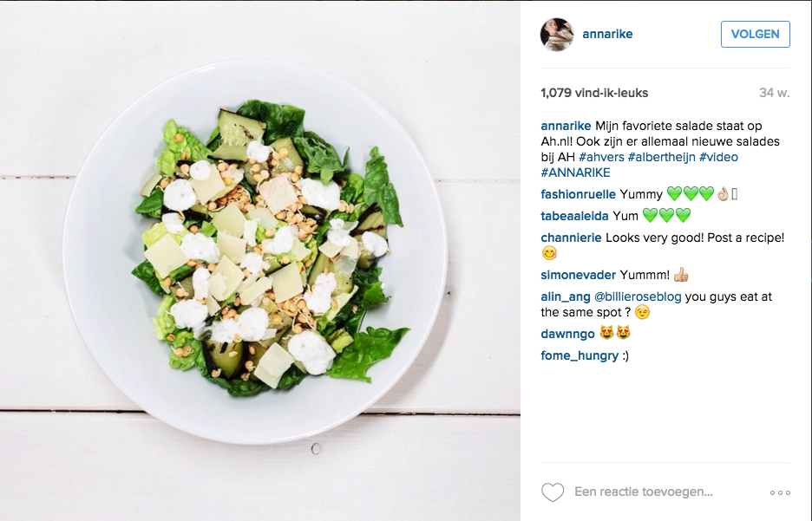
Task: Click the comment field 'Een reactie toevoegen...'
Action: tap(643, 492)
